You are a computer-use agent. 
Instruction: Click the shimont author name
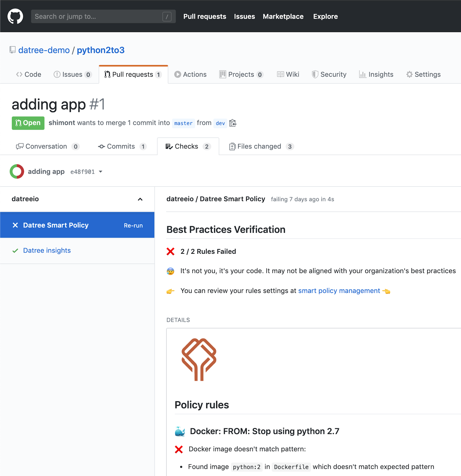[x=62, y=123]
